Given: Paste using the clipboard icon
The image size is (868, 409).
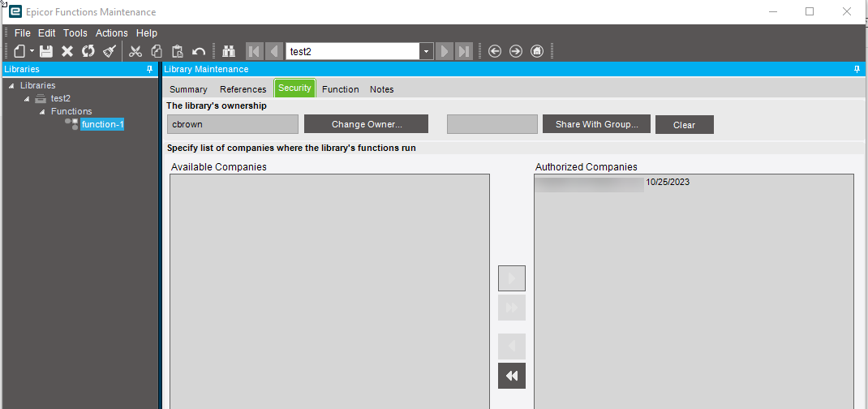Looking at the screenshot, I should click(x=178, y=51).
